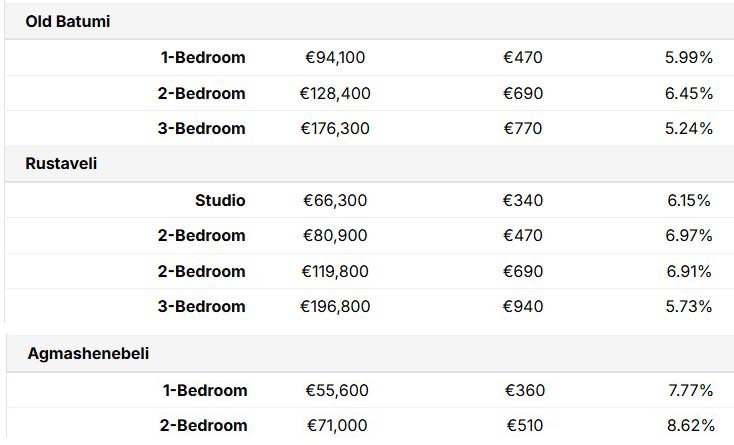This screenshot has height=445, width=734.
Task: Click the 6.97% yield value
Action: click(689, 235)
